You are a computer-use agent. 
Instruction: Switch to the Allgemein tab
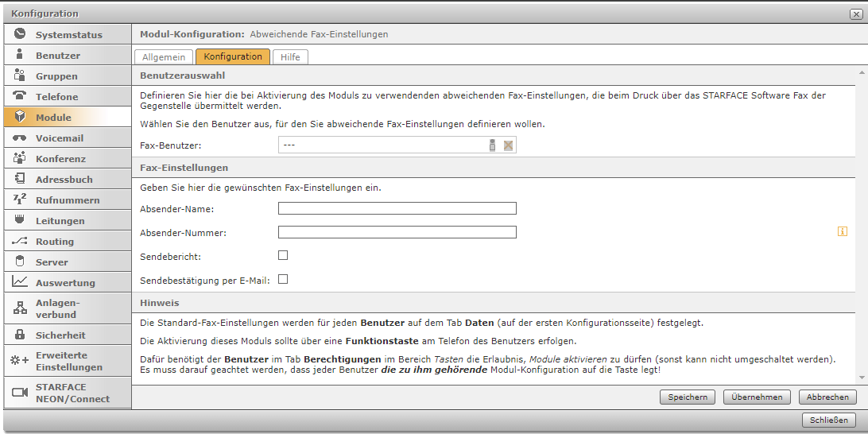tap(164, 57)
